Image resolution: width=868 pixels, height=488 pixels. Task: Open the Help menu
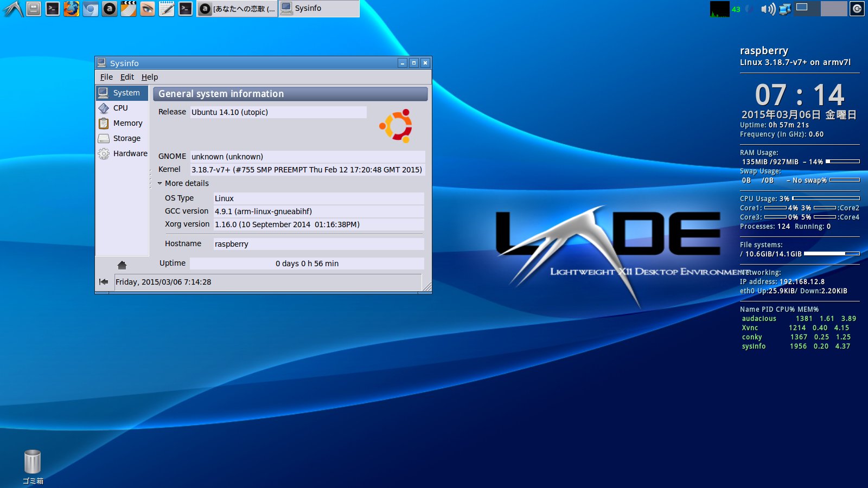click(150, 77)
